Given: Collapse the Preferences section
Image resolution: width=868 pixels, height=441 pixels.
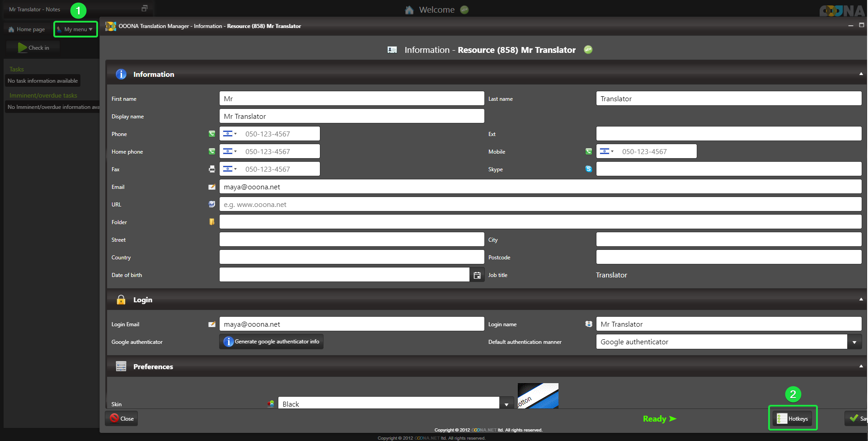Looking at the screenshot, I should [x=861, y=366].
